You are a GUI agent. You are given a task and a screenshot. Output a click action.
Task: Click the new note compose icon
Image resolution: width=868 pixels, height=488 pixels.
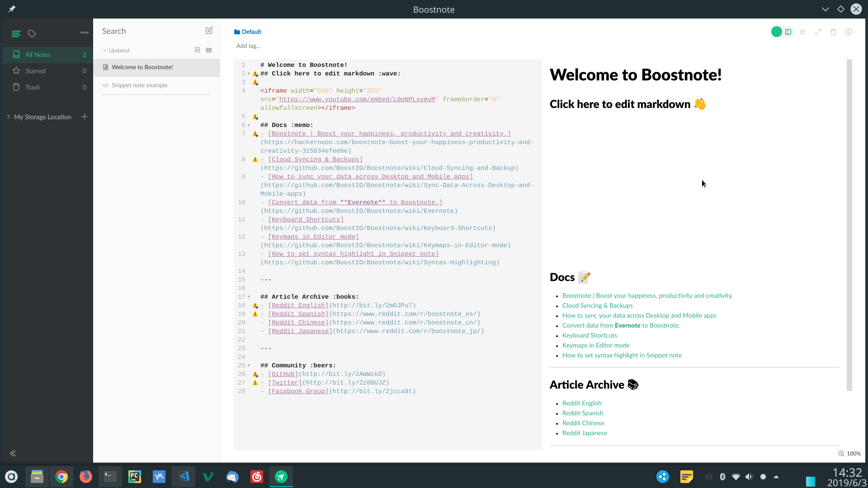209,30
